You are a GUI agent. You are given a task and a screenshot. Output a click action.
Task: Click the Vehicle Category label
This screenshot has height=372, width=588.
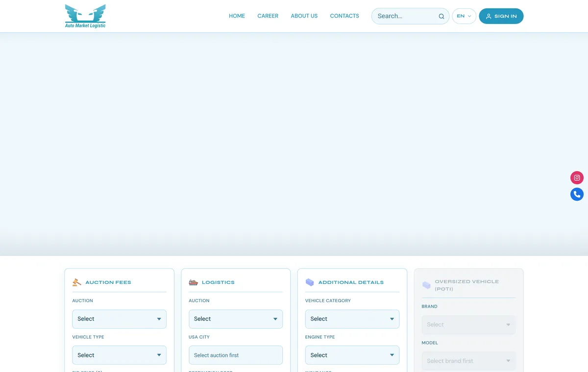pyautogui.click(x=328, y=301)
